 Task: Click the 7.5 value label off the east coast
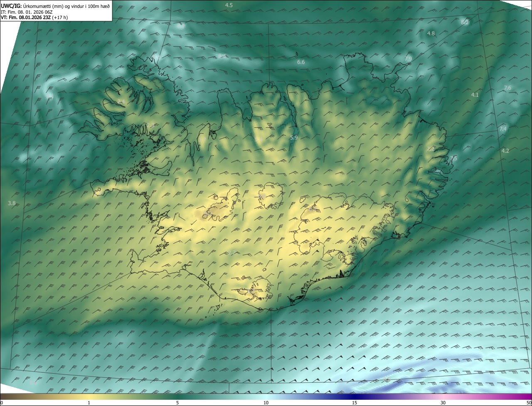(x=453, y=158)
